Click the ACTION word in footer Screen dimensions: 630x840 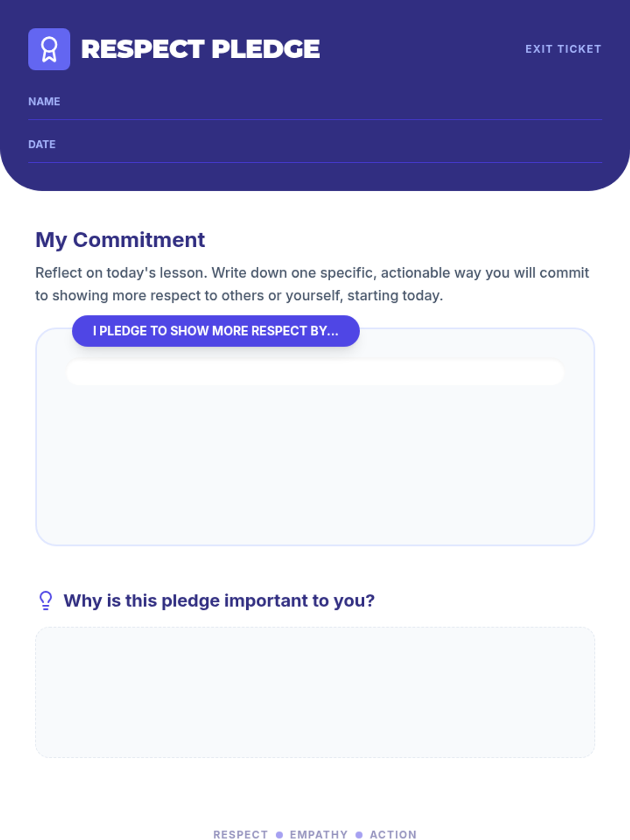393,835
